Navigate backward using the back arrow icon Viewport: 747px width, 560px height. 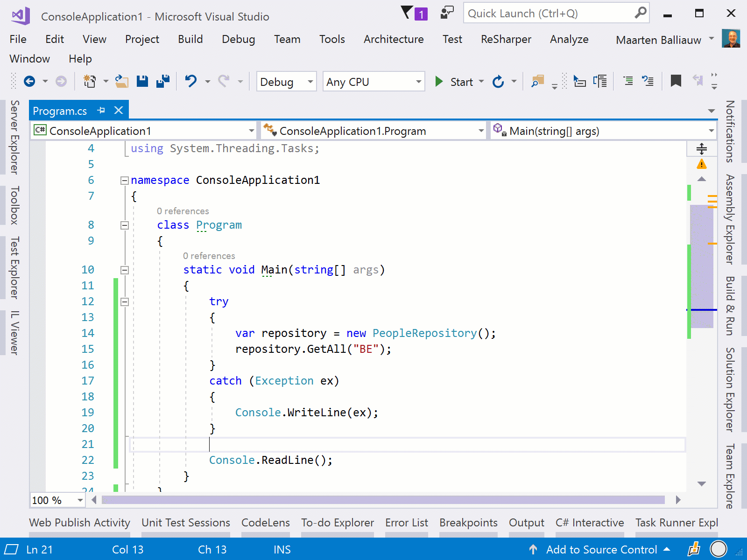pyautogui.click(x=30, y=81)
